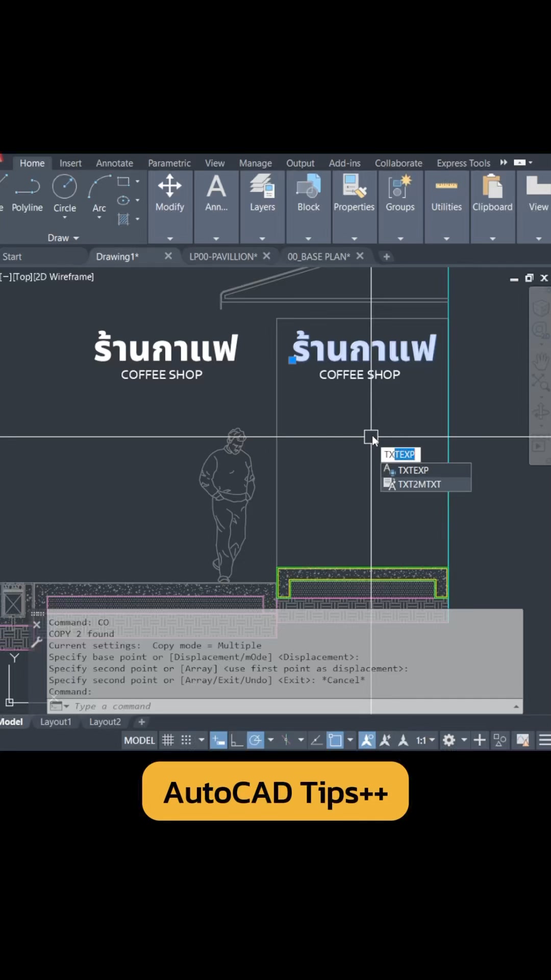Select the Rectangle draw tool
The image size is (551, 980).
click(x=123, y=181)
